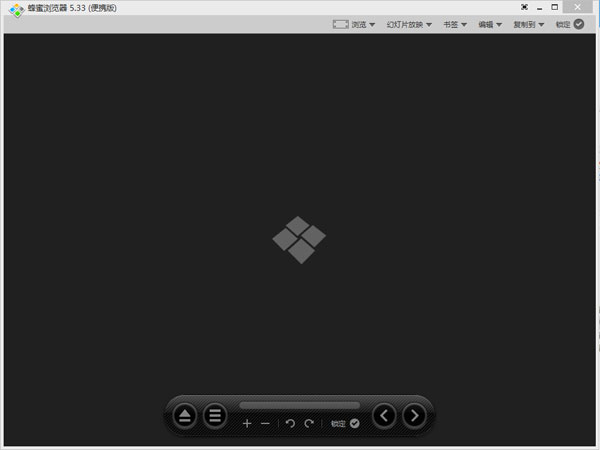Click the Honeyview logo in title bar
The width and height of the screenshot is (600, 450).
[x=16, y=10]
